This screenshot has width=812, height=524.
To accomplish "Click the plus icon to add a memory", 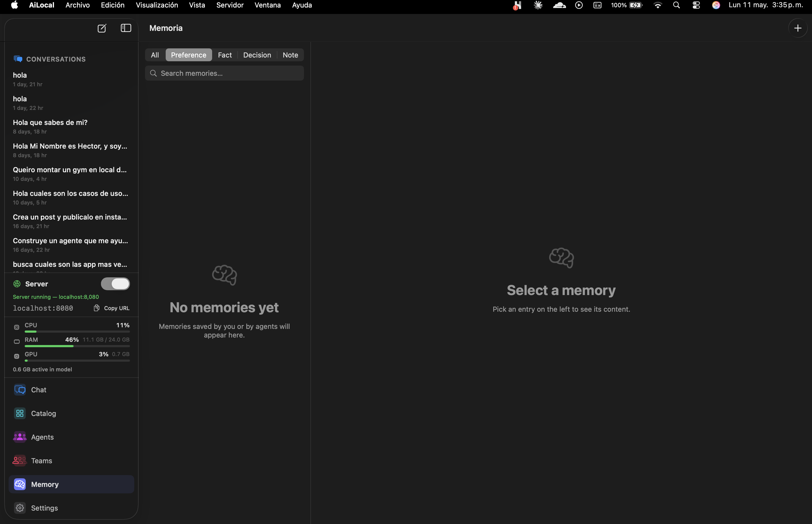I will pyautogui.click(x=798, y=28).
